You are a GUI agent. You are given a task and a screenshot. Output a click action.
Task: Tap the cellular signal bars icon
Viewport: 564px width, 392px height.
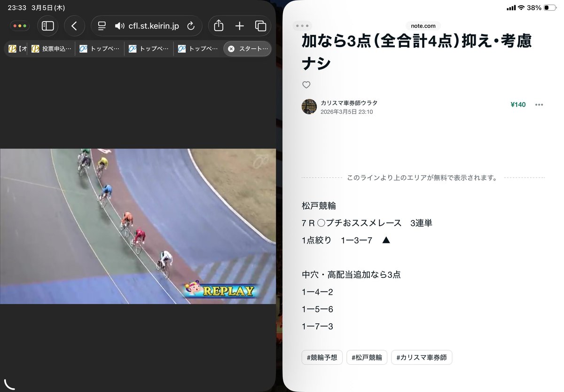coord(511,8)
